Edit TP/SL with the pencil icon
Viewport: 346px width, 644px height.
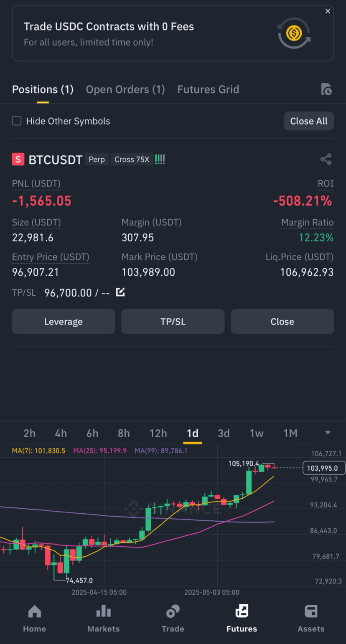pos(120,292)
